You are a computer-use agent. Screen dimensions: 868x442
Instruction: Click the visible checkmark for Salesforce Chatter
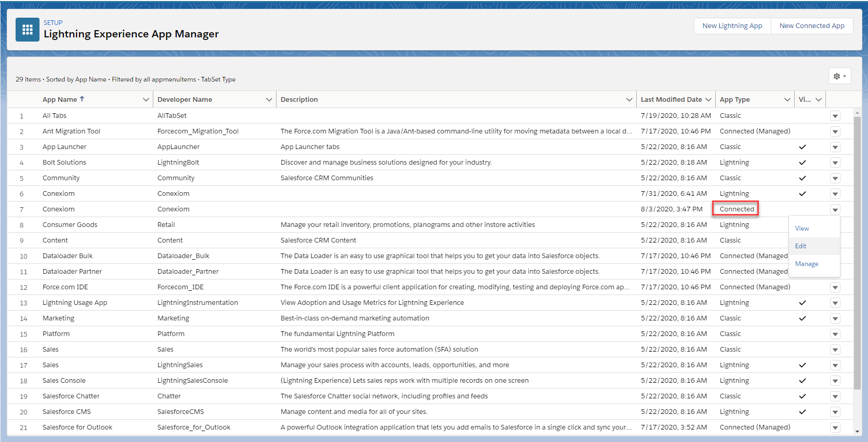point(802,396)
